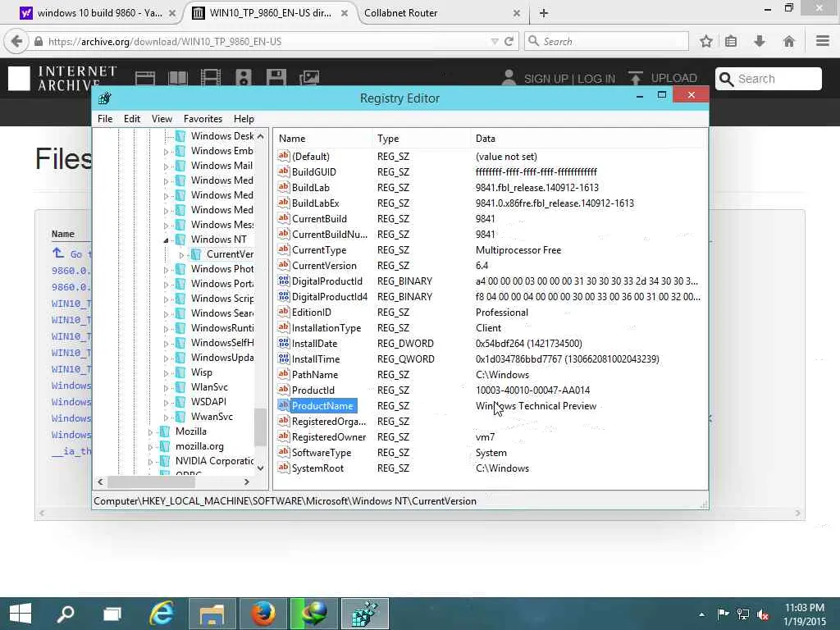This screenshot has height=630, width=840.
Task: Open URL bar history dropdown arrow
Action: pos(494,41)
